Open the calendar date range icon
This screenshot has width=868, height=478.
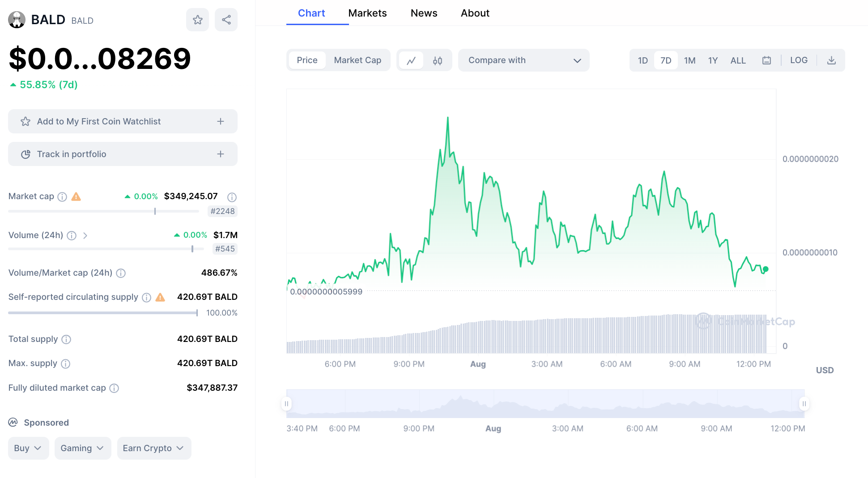click(x=766, y=60)
